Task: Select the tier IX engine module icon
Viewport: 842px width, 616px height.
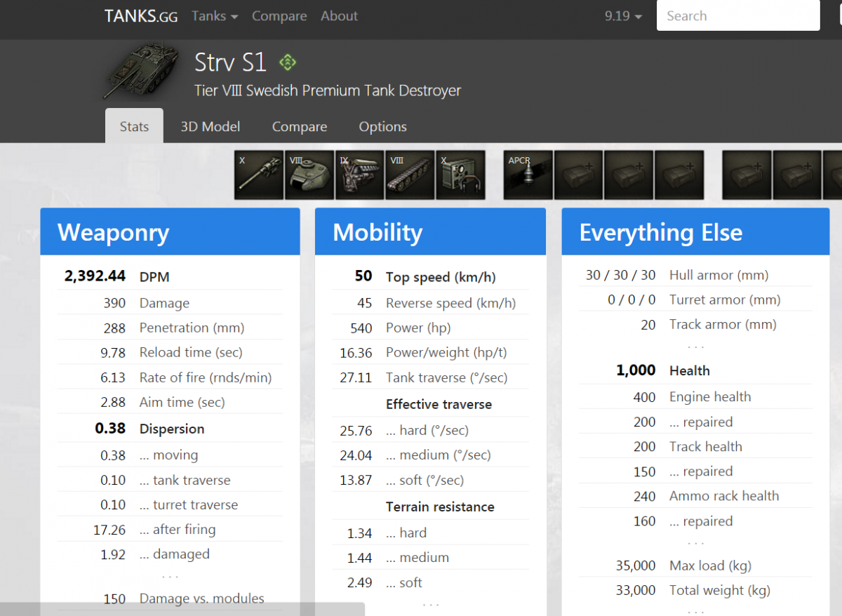Action: (x=360, y=175)
